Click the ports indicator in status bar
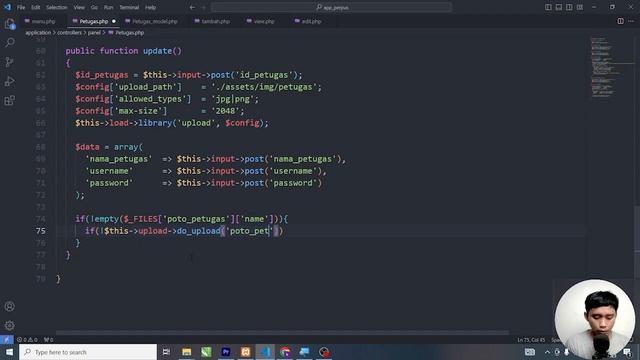 (x=48, y=339)
